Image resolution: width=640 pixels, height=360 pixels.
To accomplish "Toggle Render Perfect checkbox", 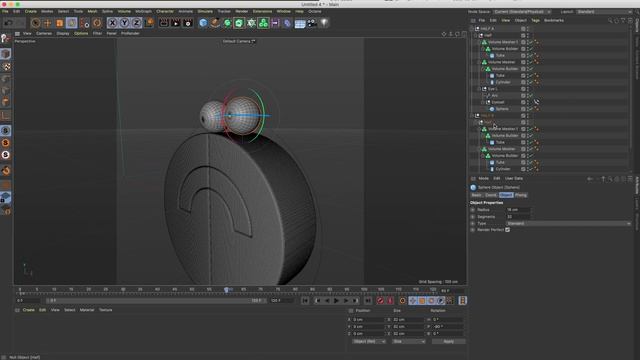I will [507, 230].
